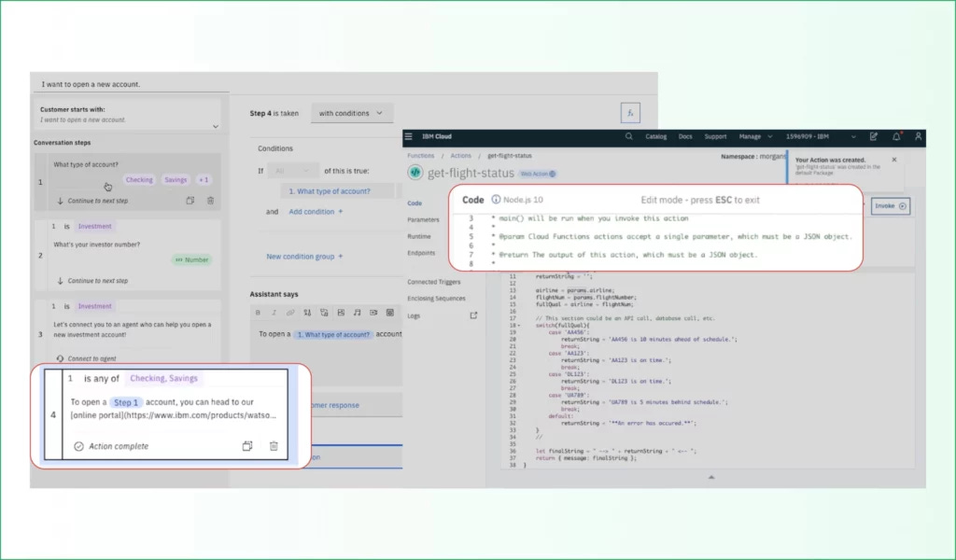Click the Web Action badge
The width and height of the screenshot is (956, 560).
point(537,174)
